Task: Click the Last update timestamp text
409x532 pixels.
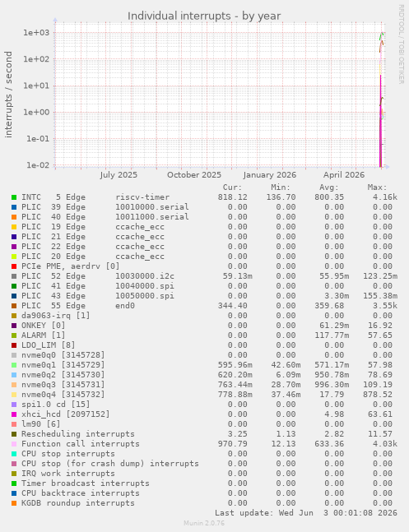Action: pyautogui.click(x=306, y=512)
